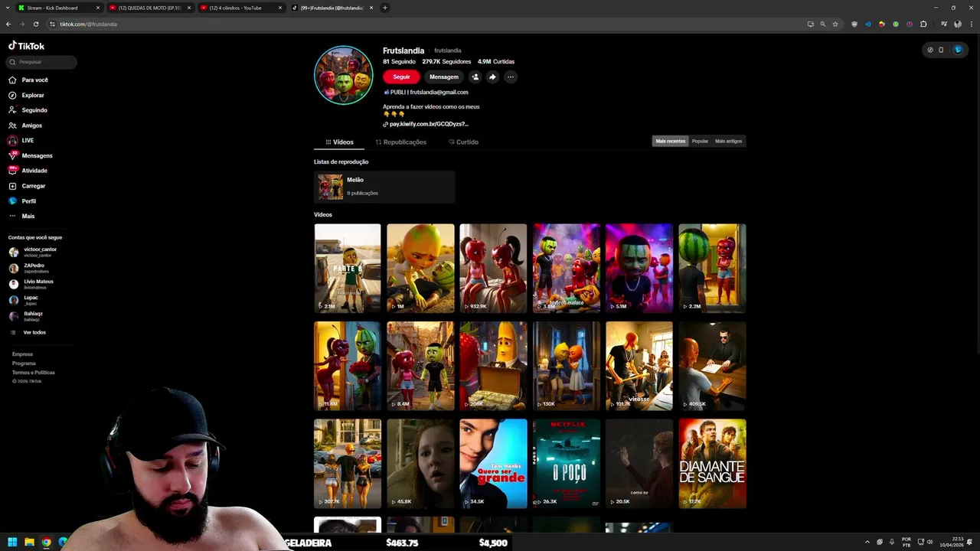Open Perfil in the sidebar
This screenshot has width=980, height=551.
[23, 201]
